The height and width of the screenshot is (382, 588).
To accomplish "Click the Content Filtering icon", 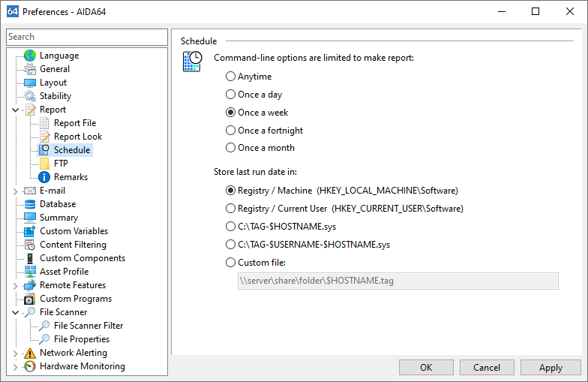I will click(30, 245).
